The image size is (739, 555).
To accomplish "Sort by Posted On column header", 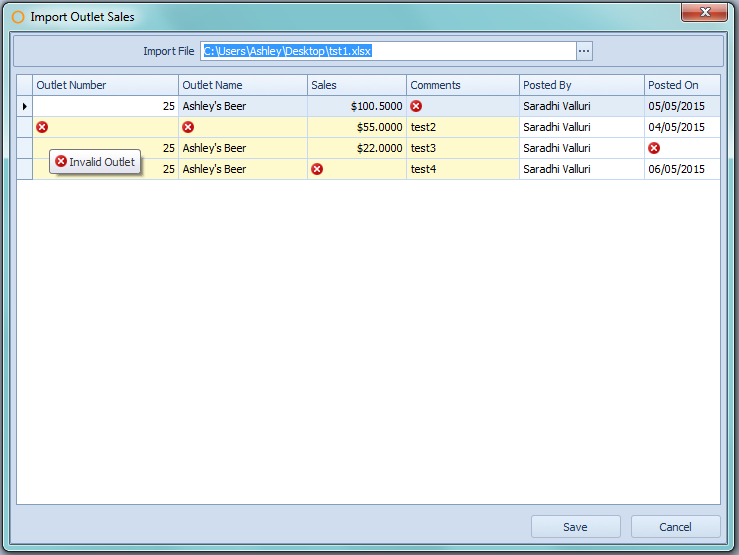I will click(x=681, y=85).
